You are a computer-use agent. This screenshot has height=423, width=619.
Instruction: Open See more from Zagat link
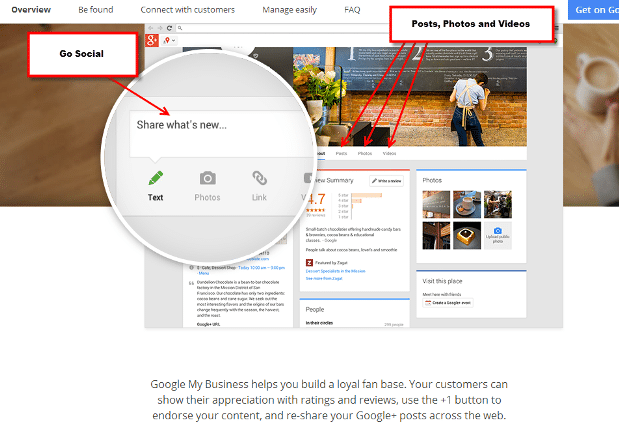click(324, 278)
